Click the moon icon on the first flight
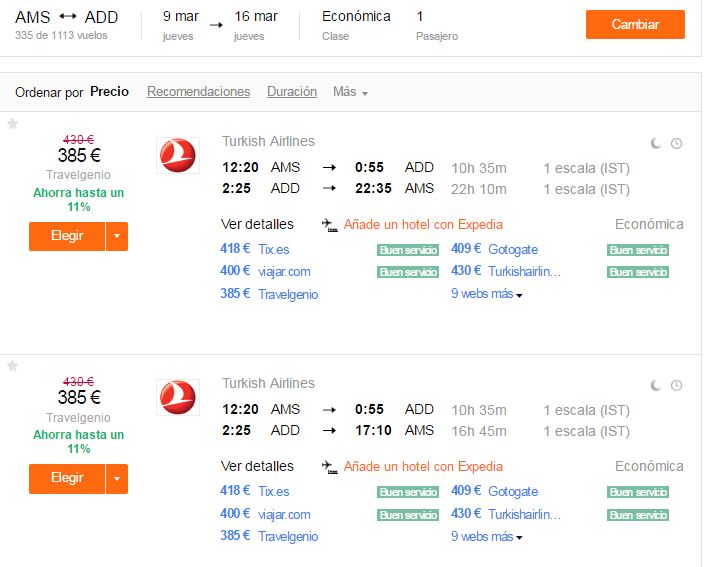707x567 pixels. pos(656,143)
